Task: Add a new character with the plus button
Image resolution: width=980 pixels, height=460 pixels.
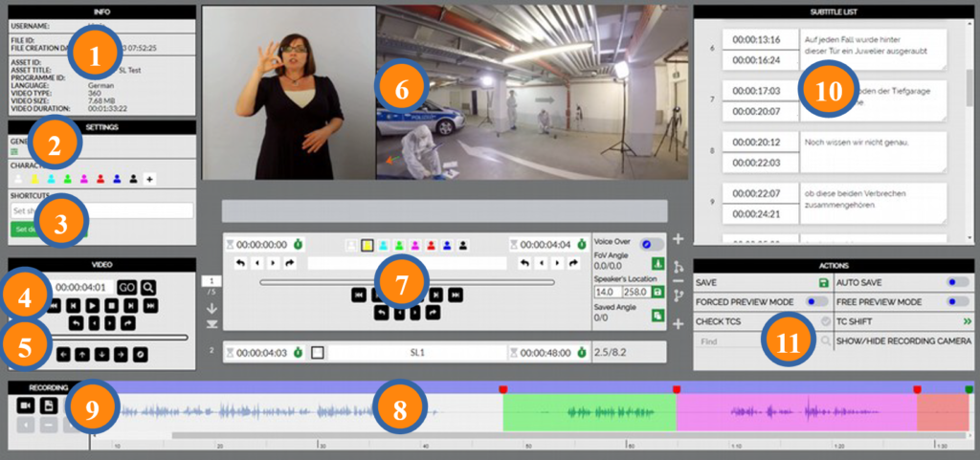Action: pos(150,179)
